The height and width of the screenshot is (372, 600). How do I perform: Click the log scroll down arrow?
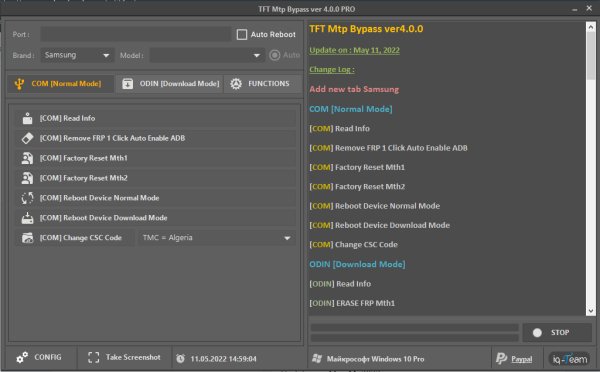click(x=590, y=311)
